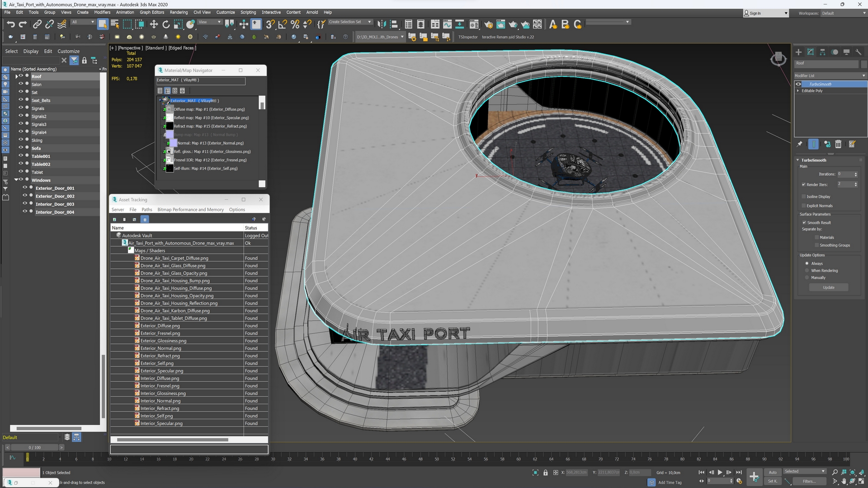Open the Rendering menu

(179, 12)
